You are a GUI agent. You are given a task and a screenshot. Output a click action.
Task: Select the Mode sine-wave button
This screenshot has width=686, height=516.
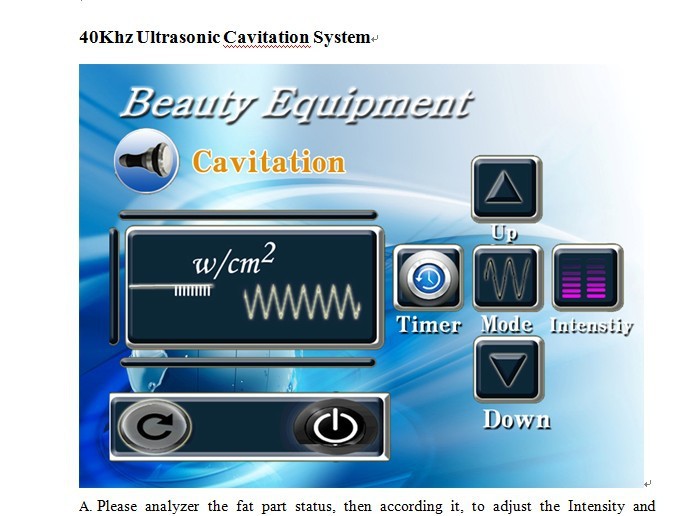pos(508,277)
